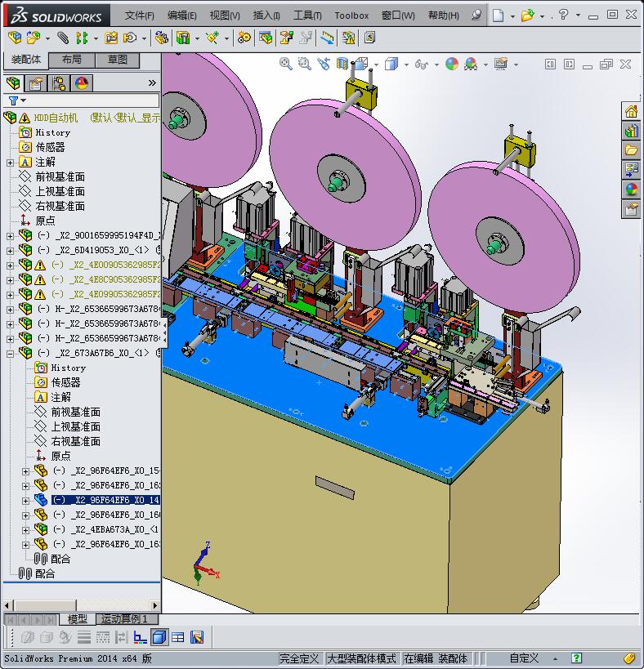Expand the highlighted _X2_96F64EF6_X0_14 component
Screen dimensions: 644x669
25,501
